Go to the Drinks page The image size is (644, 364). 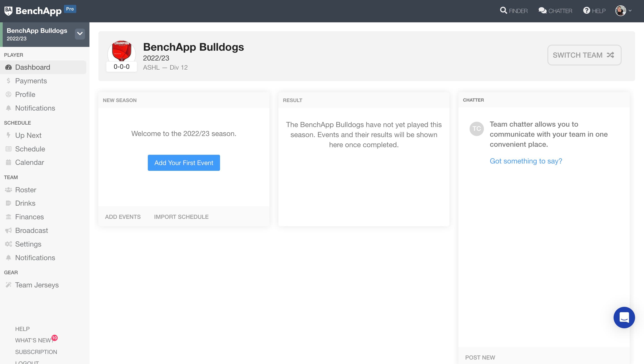[25, 203]
